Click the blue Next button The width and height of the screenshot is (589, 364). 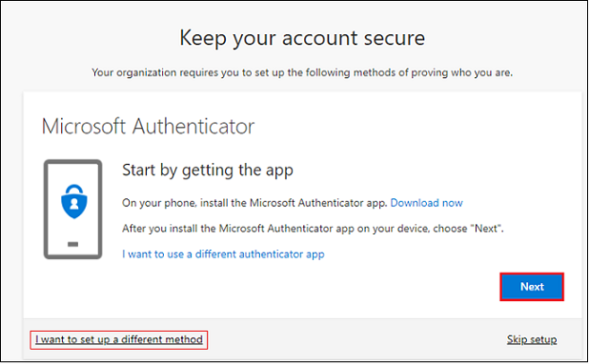tap(532, 287)
